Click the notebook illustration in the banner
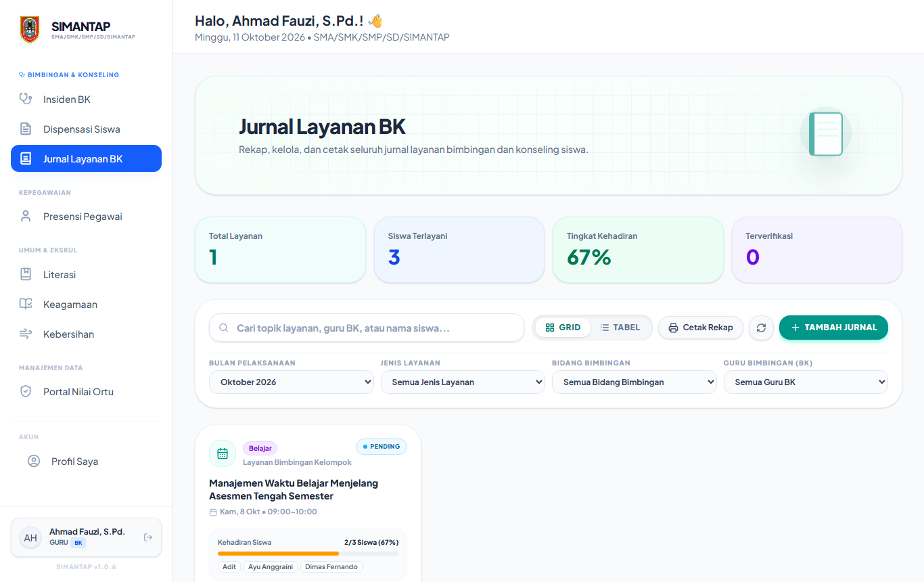The image size is (924, 582). tap(825, 134)
